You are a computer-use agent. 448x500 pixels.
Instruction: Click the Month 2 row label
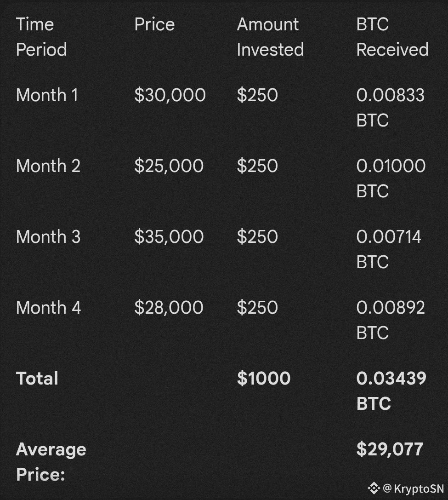pos(48,166)
